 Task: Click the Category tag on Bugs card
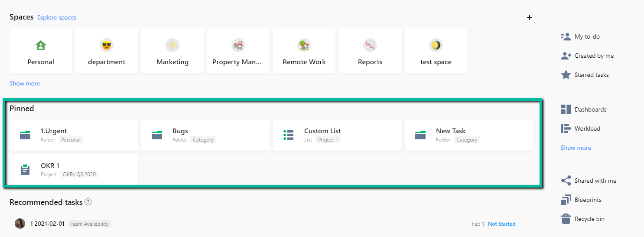203,140
